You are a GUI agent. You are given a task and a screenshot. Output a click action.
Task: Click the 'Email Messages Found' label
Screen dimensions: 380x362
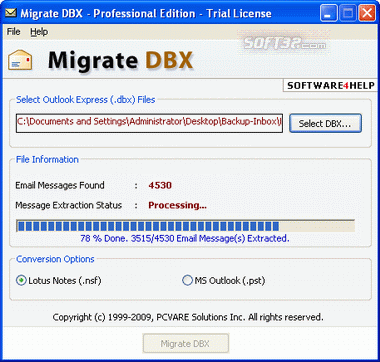coord(60,185)
